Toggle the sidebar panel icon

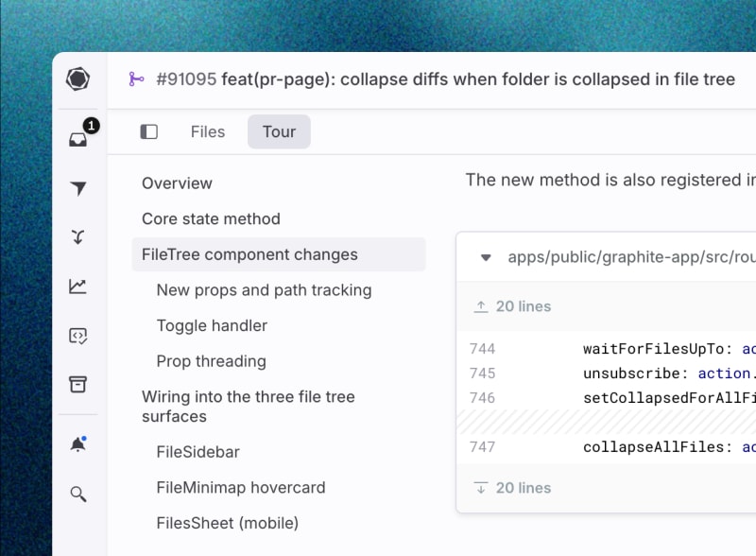148,132
